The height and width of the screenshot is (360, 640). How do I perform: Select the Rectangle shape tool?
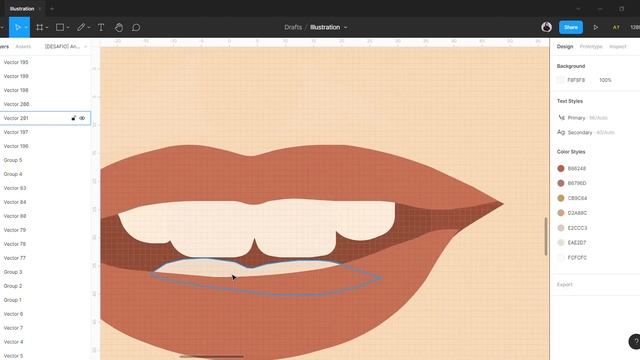pyautogui.click(x=60, y=27)
